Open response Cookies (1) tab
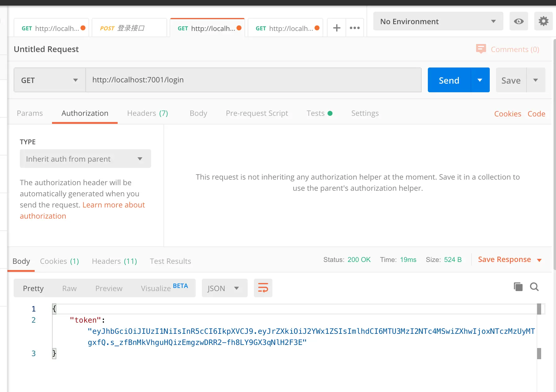Viewport: 556px width, 392px height. coord(59,261)
